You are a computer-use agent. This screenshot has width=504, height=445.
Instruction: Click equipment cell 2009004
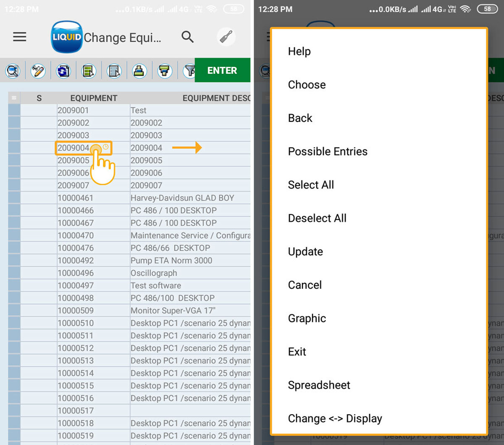73,148
